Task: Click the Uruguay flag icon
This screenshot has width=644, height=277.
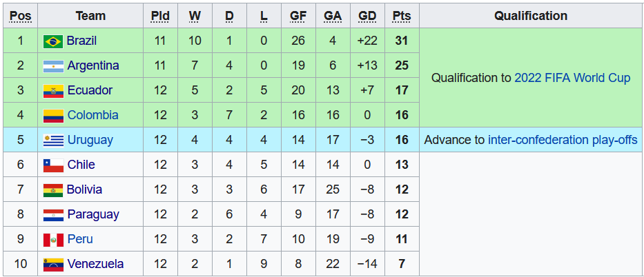Action: point(53,141)
